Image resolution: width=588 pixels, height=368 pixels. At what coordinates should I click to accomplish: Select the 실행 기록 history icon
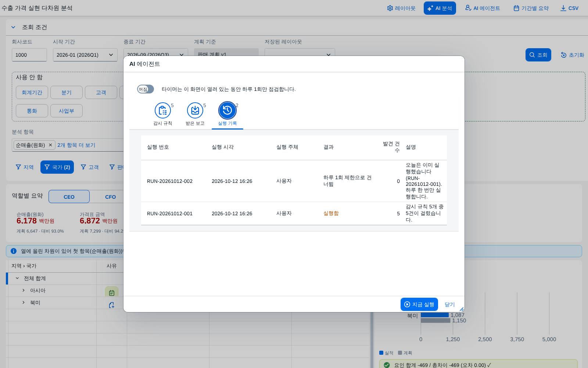pos(227,110)
